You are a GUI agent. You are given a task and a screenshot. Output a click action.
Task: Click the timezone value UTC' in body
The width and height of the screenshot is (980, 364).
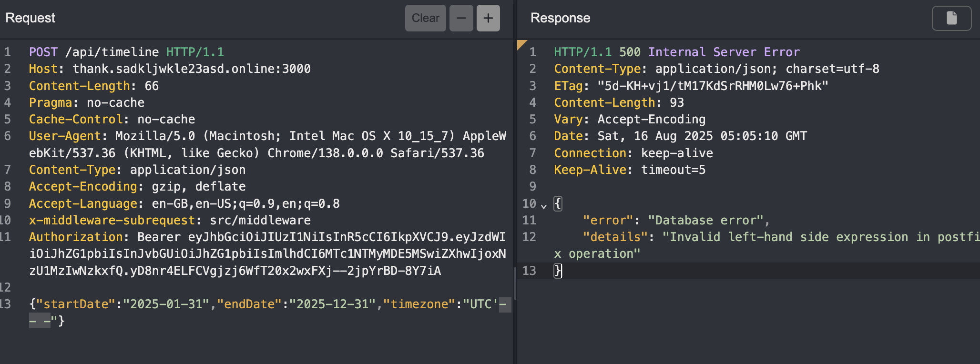pyautogui.click(x=480, y=304)
